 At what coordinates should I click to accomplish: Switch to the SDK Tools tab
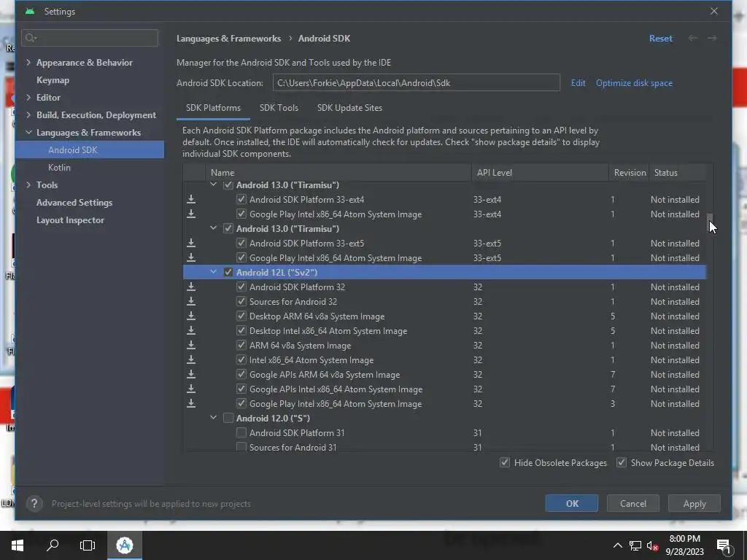279,108
